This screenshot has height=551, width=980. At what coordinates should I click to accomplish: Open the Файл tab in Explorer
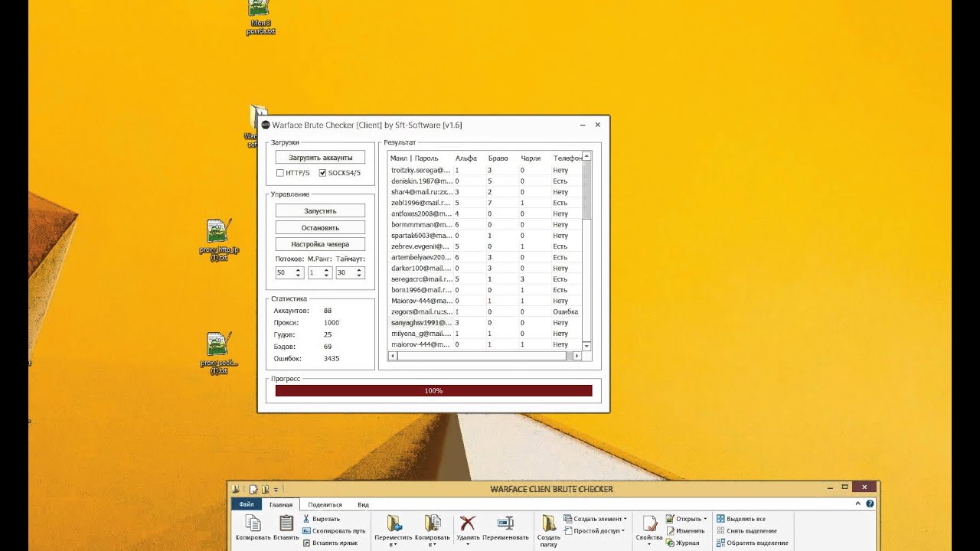(247, 504)
